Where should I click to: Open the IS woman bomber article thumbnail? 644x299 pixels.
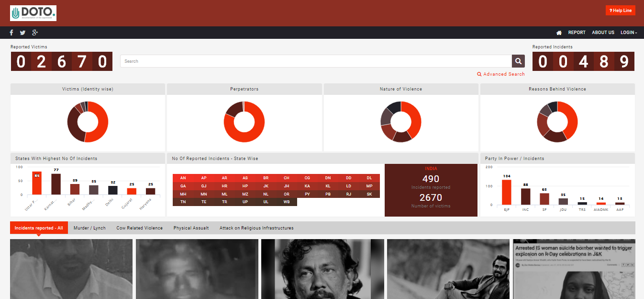click(x=574, y=269)
